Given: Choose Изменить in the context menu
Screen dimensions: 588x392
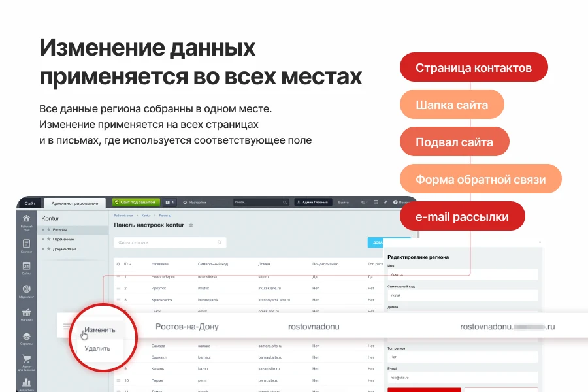Looking at the screenshot, I should (x=100, y=330).
